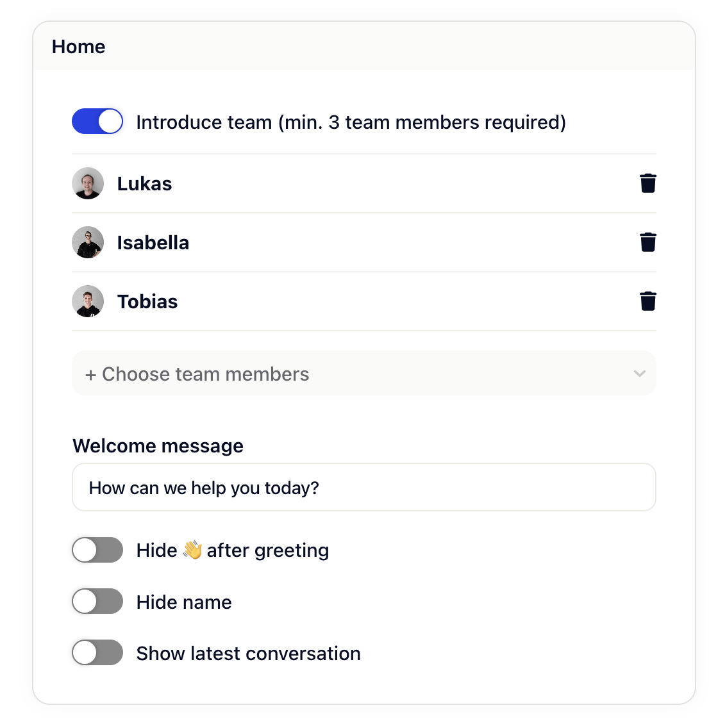Screen dimensions: 718x728
Task: Disable the Introduce team toggle
Action: click(97, 122)
